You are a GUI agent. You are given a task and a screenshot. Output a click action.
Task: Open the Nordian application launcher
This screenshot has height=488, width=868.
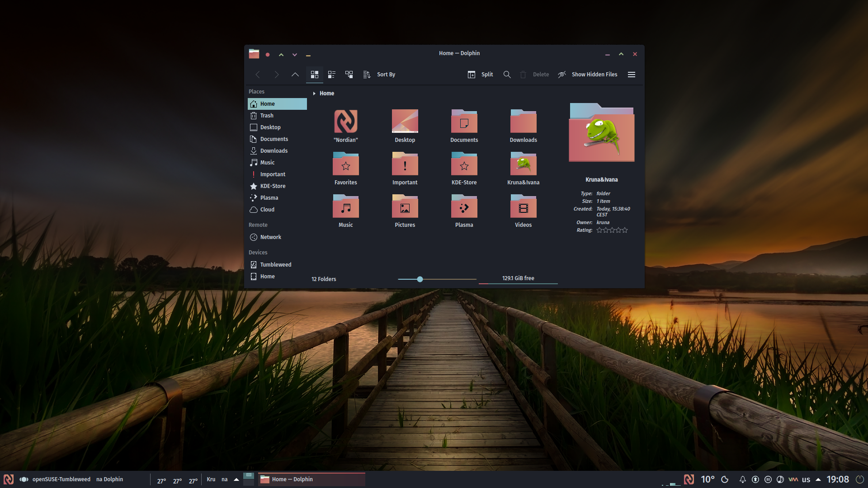(x=9, y=479)
